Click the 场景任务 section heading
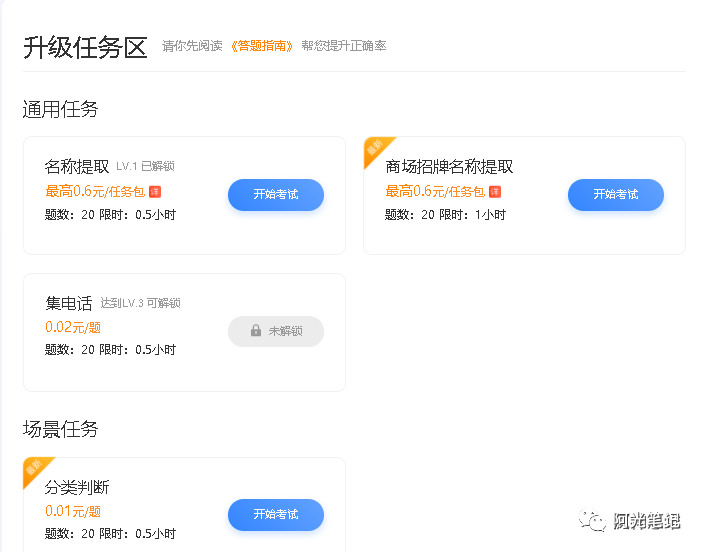703x552 pixels. (60, 429)
